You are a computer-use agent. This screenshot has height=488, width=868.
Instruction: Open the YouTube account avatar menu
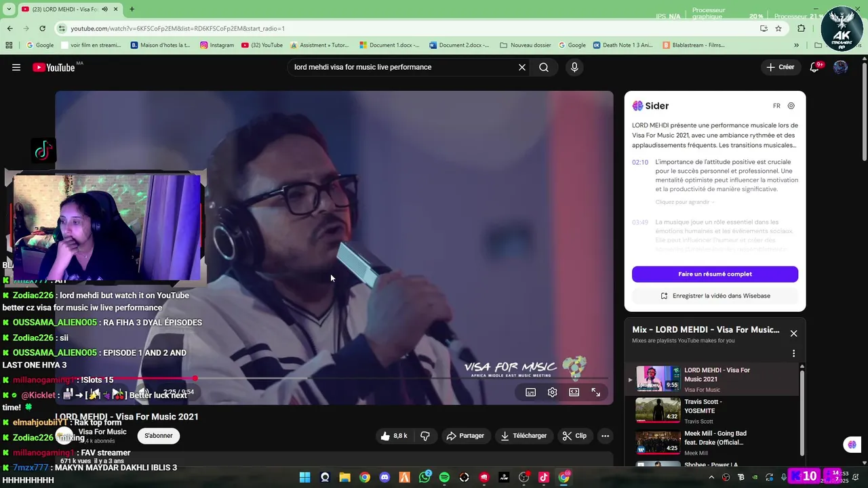click(840, 67)
